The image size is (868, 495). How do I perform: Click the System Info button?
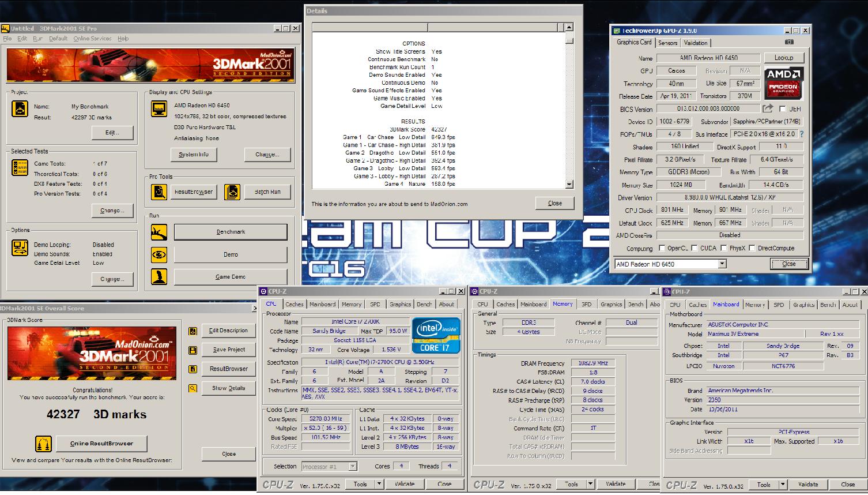pyautogui.click(x=194, y=155)
